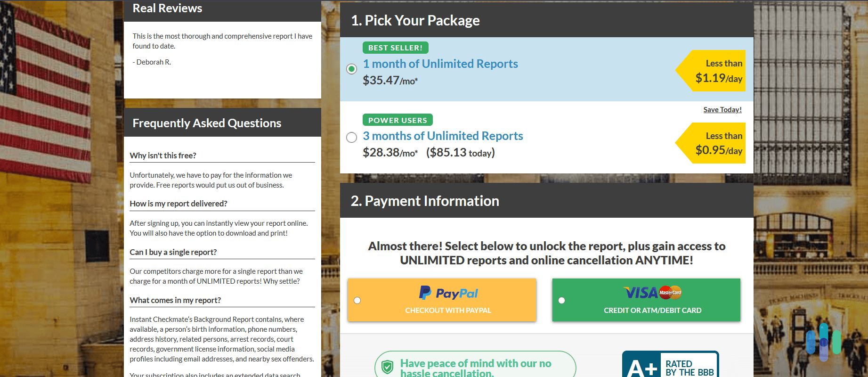Viewport: 868px width, 377px height.
Task: Click the Save Today! link
Action: [722, 110]
